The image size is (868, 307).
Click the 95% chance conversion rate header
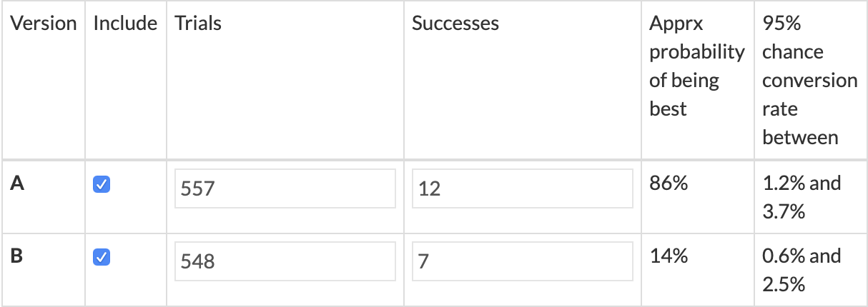[x=810, y=80]
